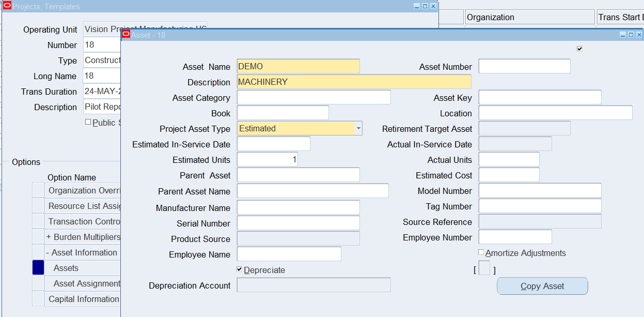
Task: Click the Depreciation Account field
Action: coord(314,285)
